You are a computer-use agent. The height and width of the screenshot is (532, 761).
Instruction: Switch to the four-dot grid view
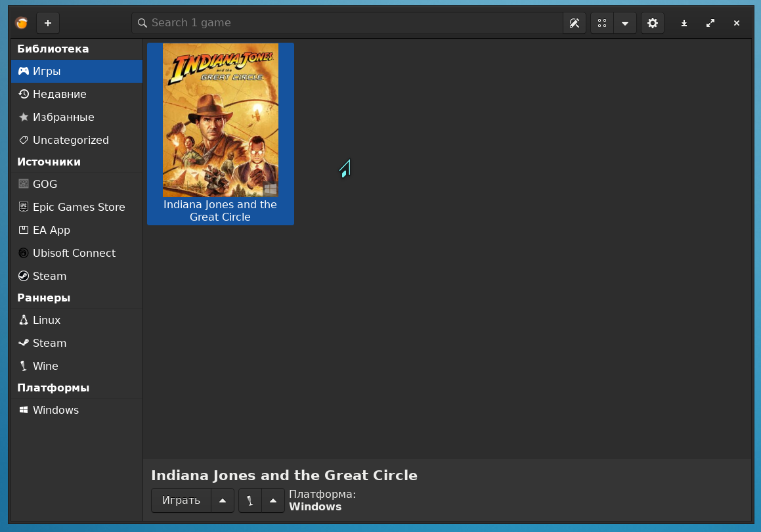602,23
